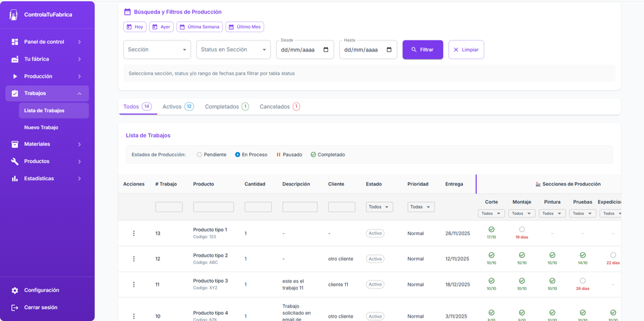Image resolution: width=644 pixels, height=321 pixels.
Task: Switch to the Cancelados tab
Action: point(279,106)
